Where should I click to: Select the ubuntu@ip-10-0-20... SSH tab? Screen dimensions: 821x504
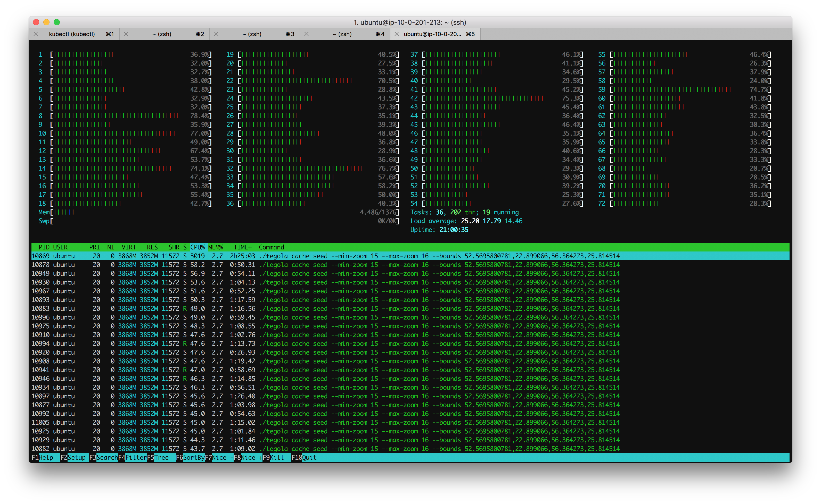432,34
